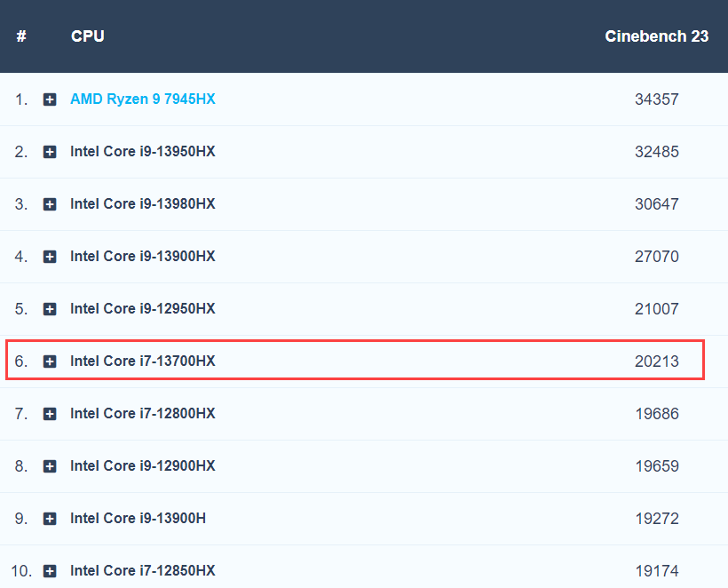
Task: Click plus icon beside Intel Core i7-13700HX
Action: click(x=50, y=362)
